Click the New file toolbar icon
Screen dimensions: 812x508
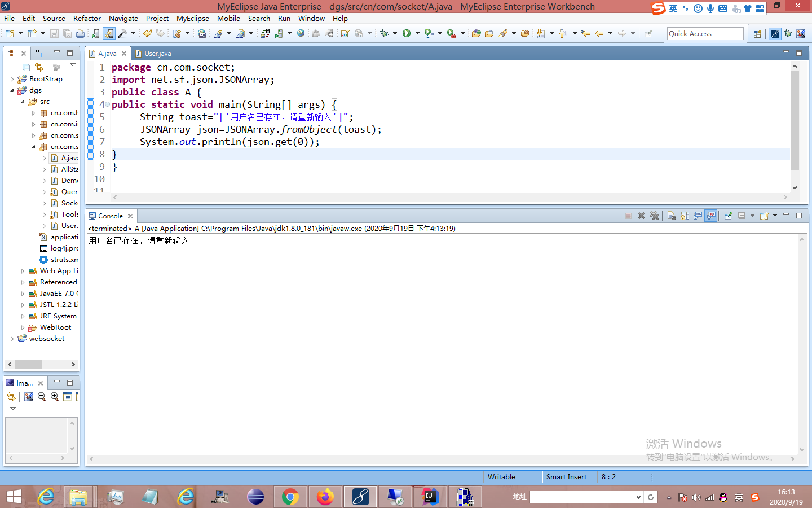click(x=10, y=34)
